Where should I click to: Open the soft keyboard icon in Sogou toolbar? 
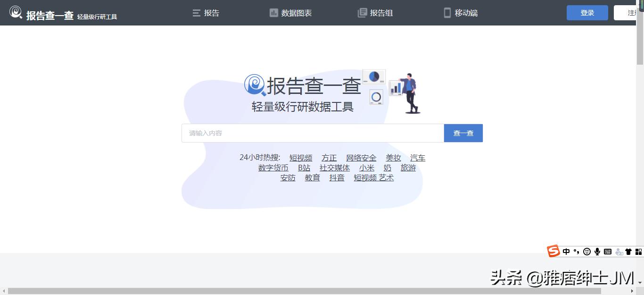point(608,251)
